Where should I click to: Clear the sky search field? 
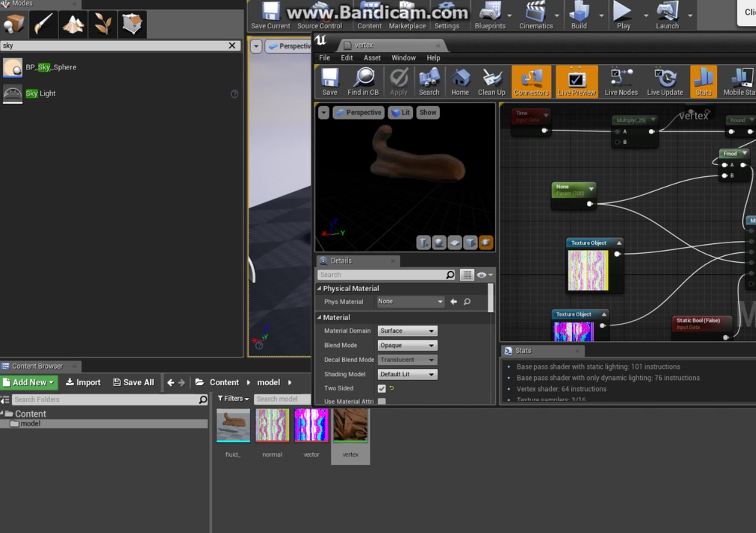[232, 45]
